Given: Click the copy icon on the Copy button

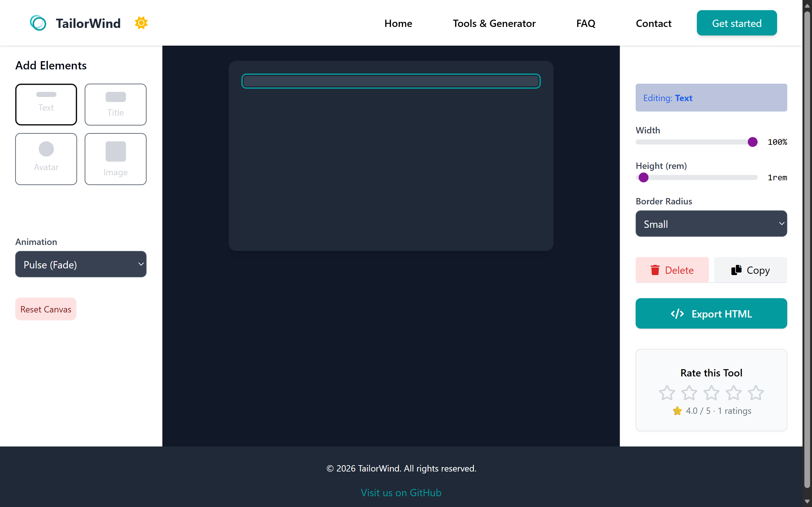Looking at the screenshot, I should point(736,270).
